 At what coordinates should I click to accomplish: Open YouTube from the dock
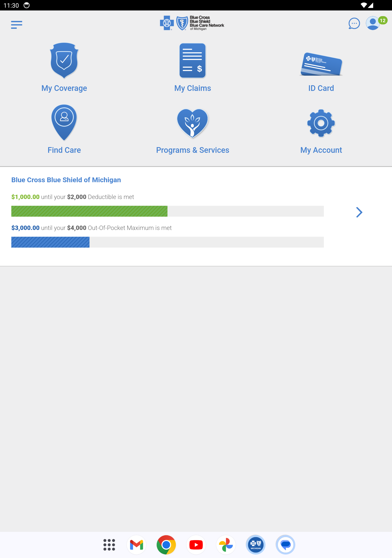[x=196, y=545]
